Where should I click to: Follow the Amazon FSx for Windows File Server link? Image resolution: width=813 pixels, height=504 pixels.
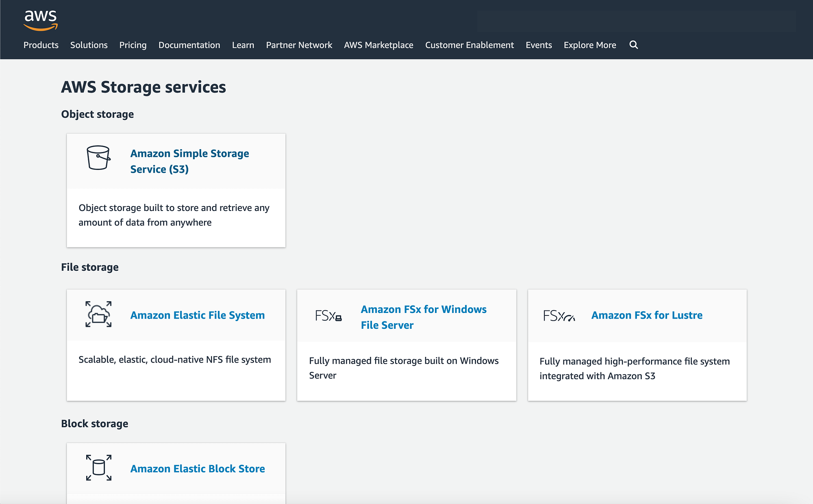coord(424,317)
